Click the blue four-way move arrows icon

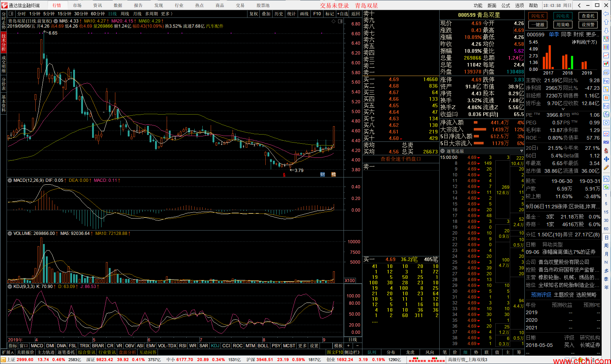(x=606, y=159)
